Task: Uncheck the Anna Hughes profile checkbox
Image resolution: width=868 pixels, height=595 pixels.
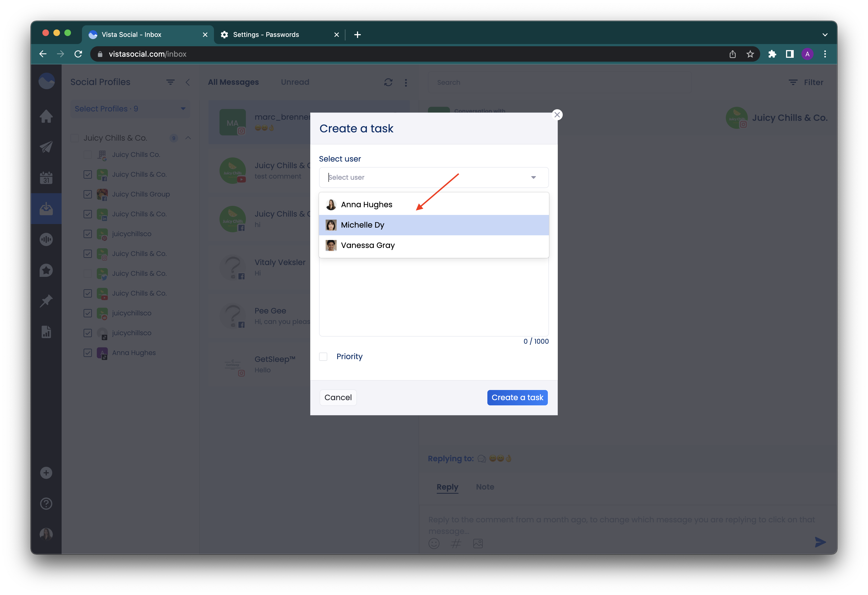Action: [88, 353]
